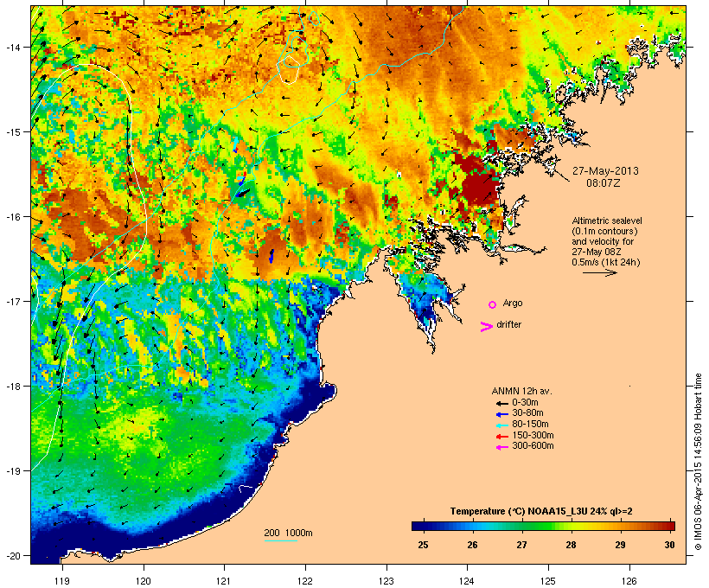Click the longitude label 125
This screenshot has width=709, height=588.
[x=548, y=581]
